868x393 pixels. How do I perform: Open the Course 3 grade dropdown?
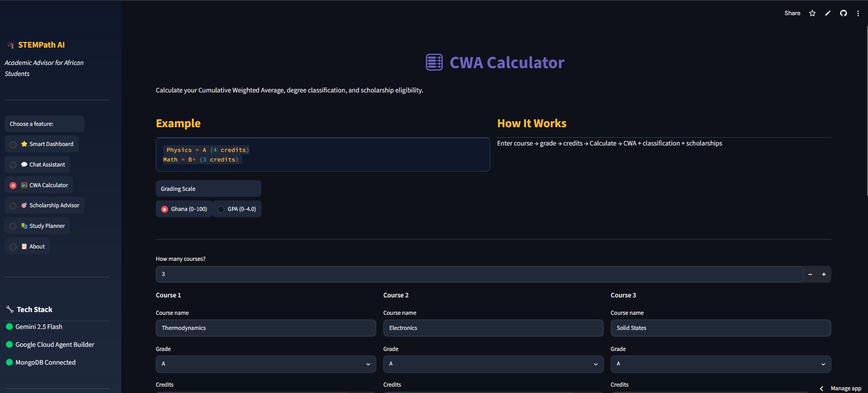(x=721, y=364)
